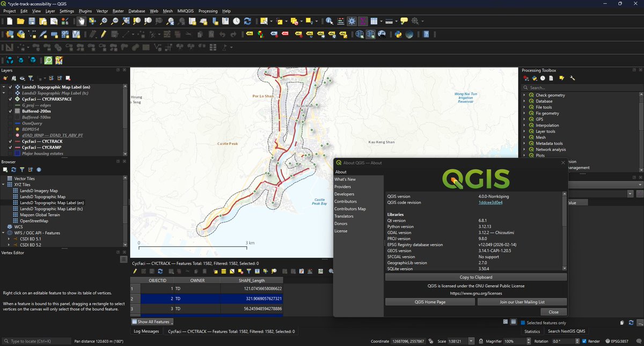
Task: Click the SHAPE_Length column header
Action: 252,280
